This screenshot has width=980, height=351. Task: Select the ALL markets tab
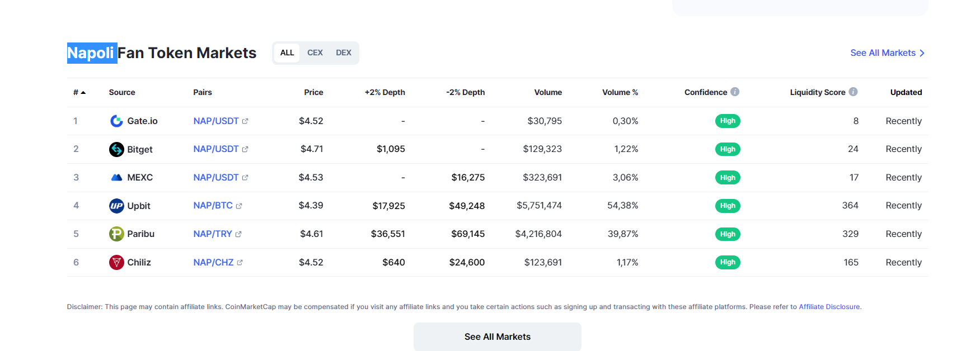coord(287,53)
